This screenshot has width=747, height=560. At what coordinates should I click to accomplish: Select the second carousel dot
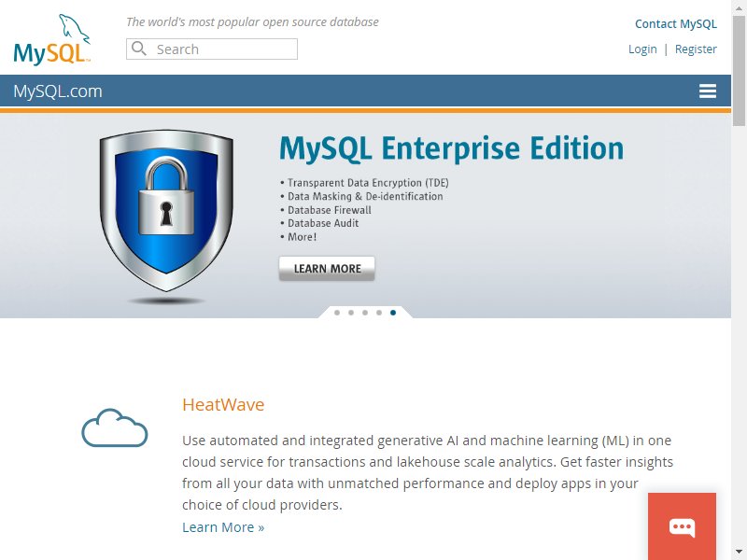point(351,313)
